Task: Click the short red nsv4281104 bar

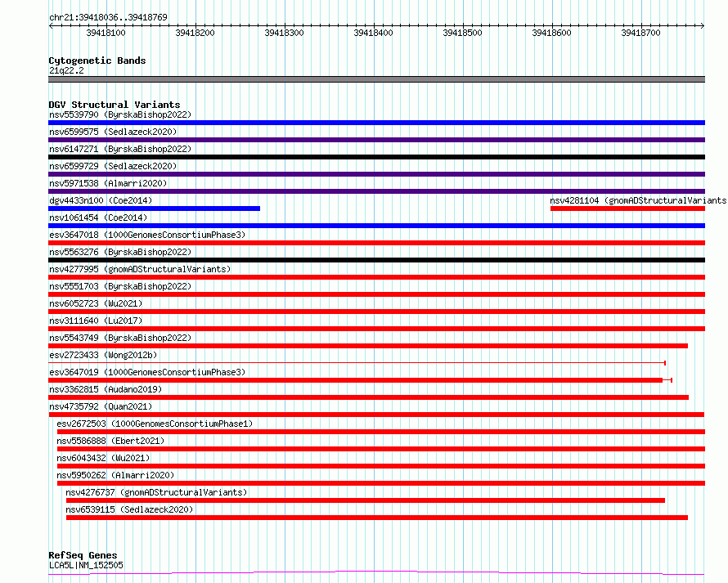Action: [627, 209]
